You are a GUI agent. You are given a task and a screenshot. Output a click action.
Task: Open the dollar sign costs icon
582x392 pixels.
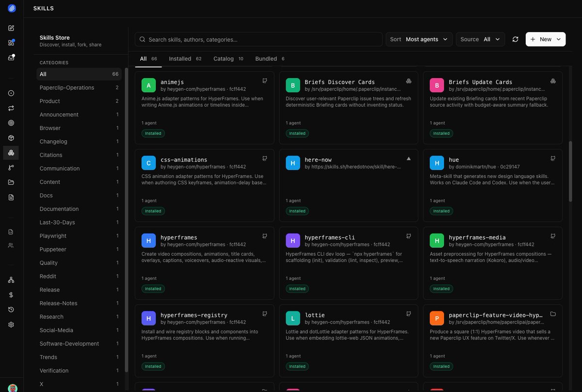pos(11,294)
